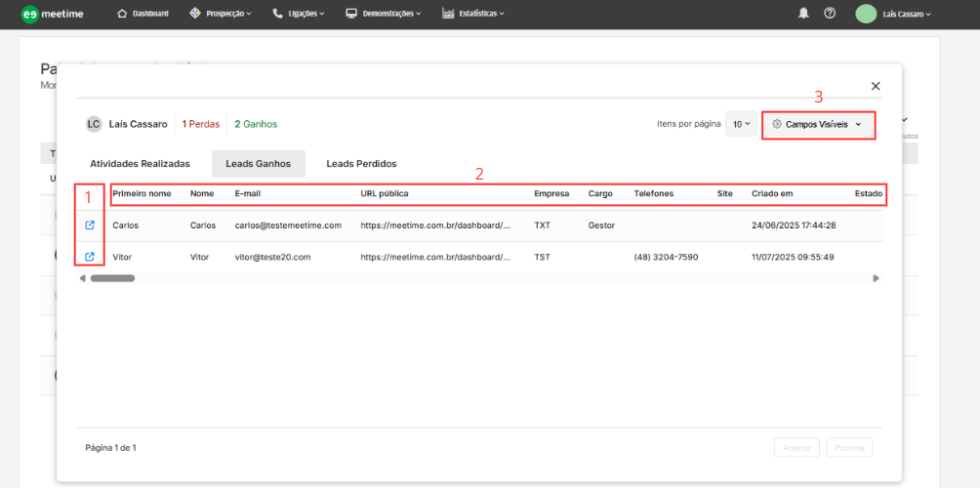Click the 1 Perdas counter
This screenshot has height=488, width=980.
point(201,124)
